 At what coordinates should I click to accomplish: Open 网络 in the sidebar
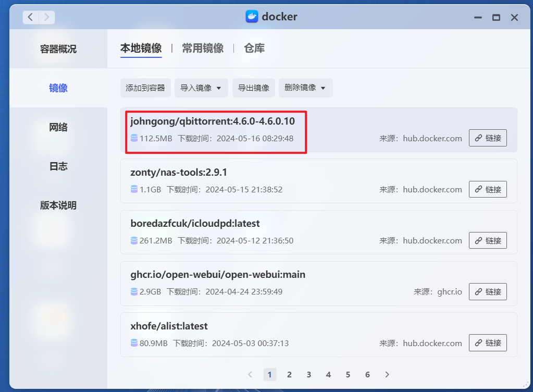58,127
